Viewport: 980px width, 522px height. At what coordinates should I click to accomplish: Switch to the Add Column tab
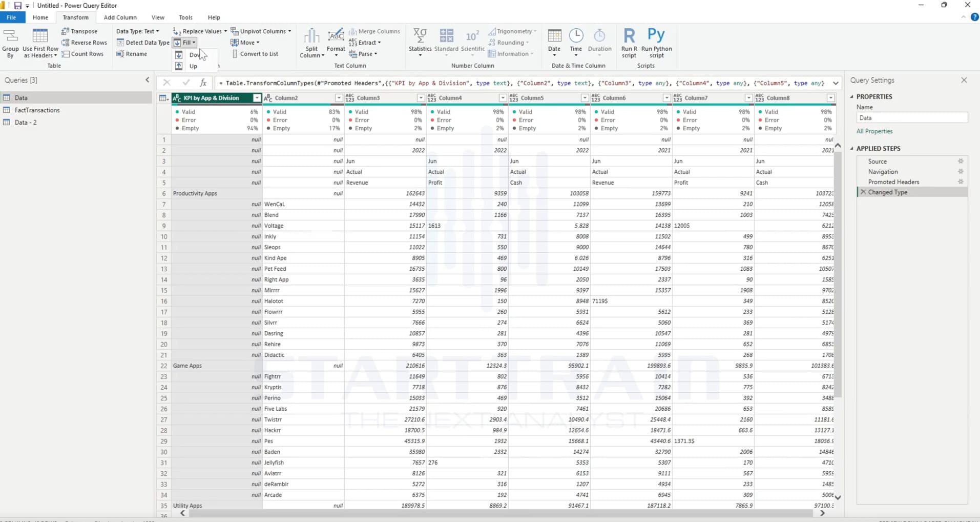120,17
